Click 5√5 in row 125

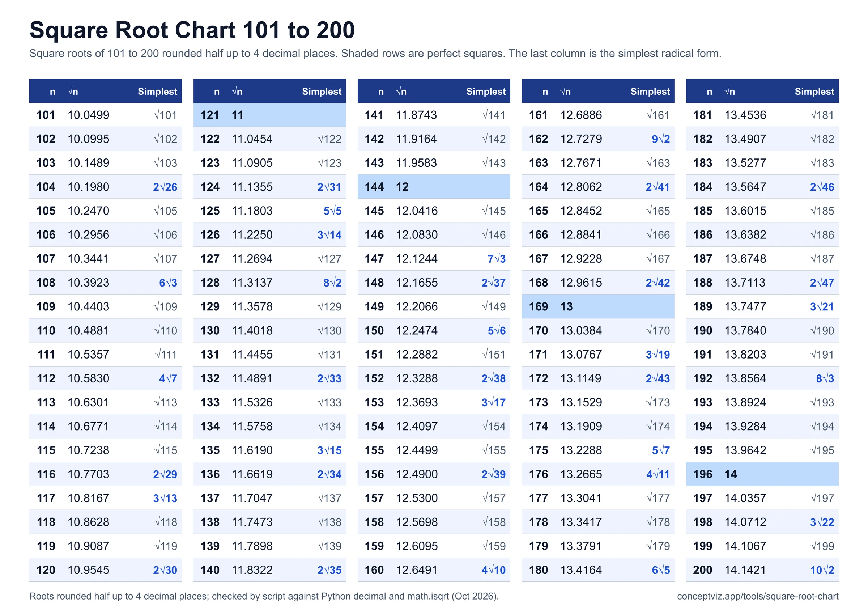[x=332, y=211]
